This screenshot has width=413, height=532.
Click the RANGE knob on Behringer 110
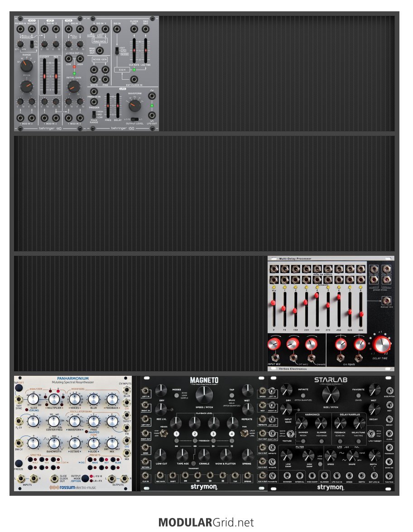tap(26, 66)
